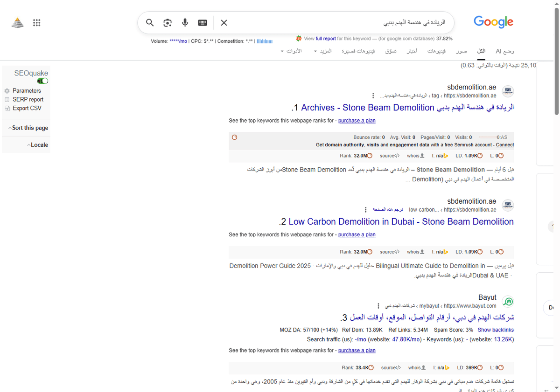Toggle the SEOquake on/off switch
560x392 pixels.
click(x=42, y=81)
